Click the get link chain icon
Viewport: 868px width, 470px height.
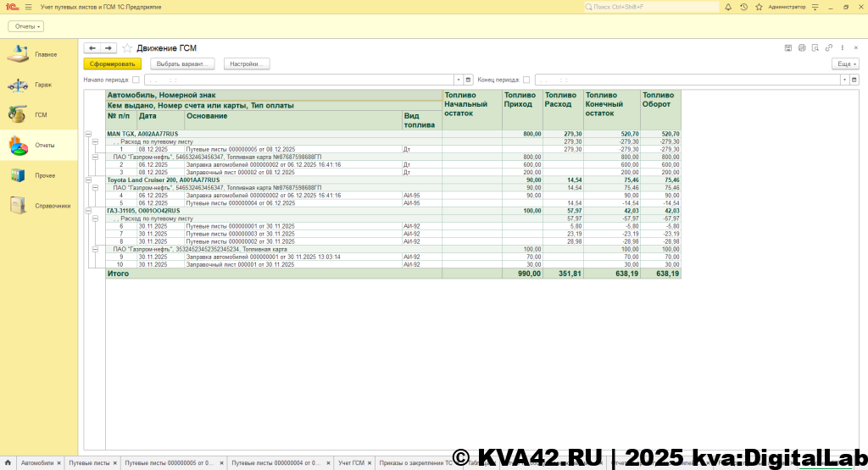(829, 48)
